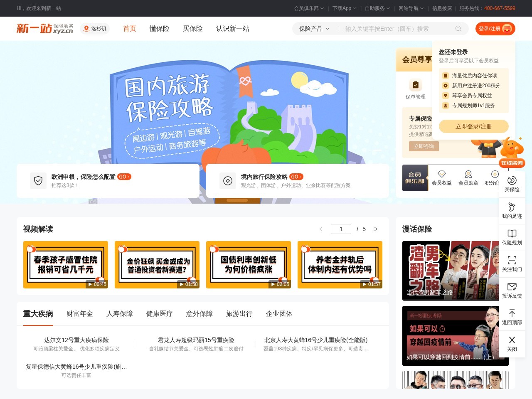Follow the 达尔文12号重大疾病保险 link
532x399 pixels.
click(76, 340)
